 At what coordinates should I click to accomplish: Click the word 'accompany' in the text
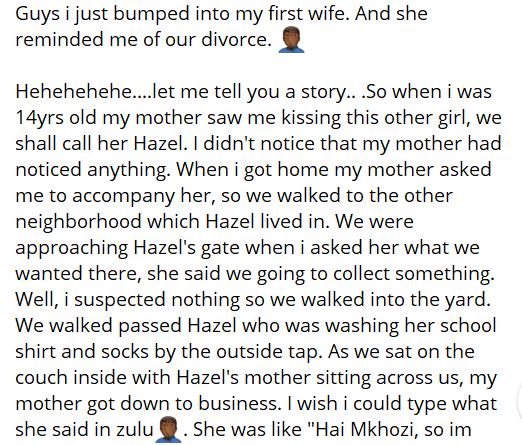(x=123, y=195)
